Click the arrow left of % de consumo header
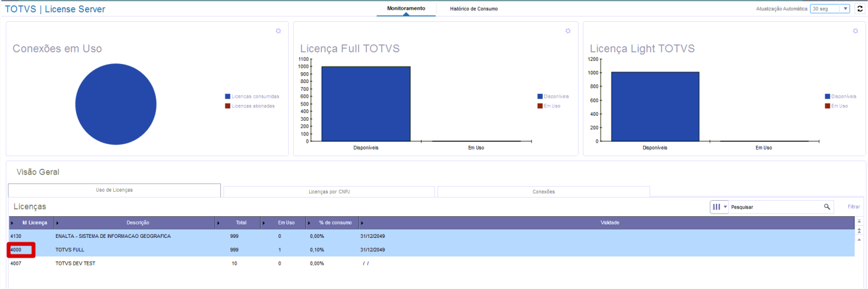Screen dimensions: 868x289 point(310,223)
